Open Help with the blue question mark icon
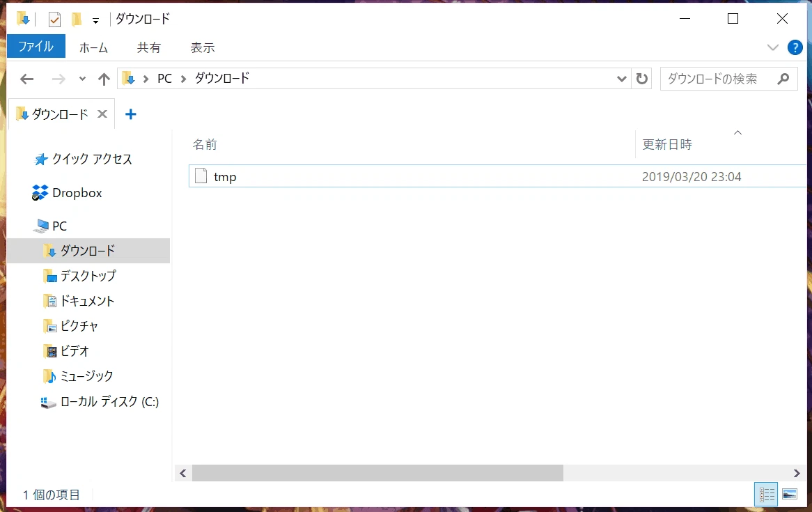The width and height of the screenshot is (812, 512). click(x=795, y=47)
